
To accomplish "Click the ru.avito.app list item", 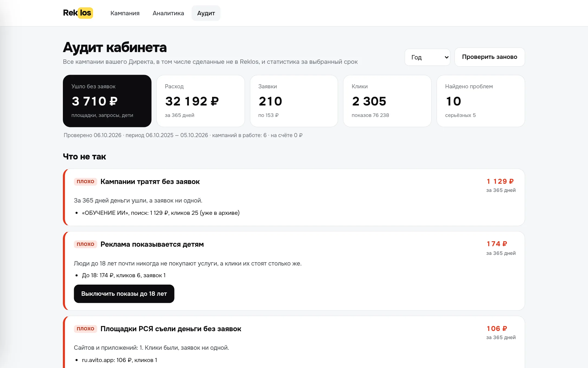I will point(119,360).
